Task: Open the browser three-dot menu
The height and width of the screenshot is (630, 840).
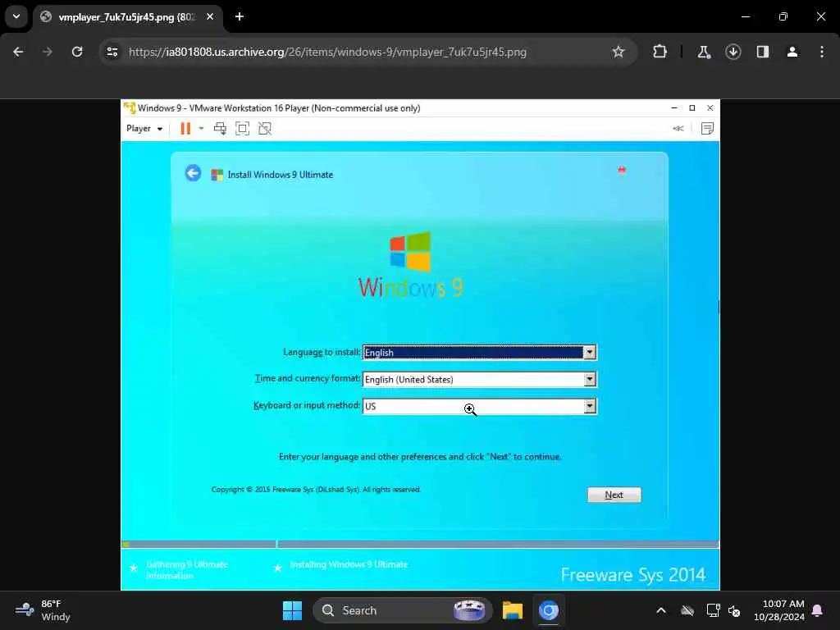Action: click(822, 52)
